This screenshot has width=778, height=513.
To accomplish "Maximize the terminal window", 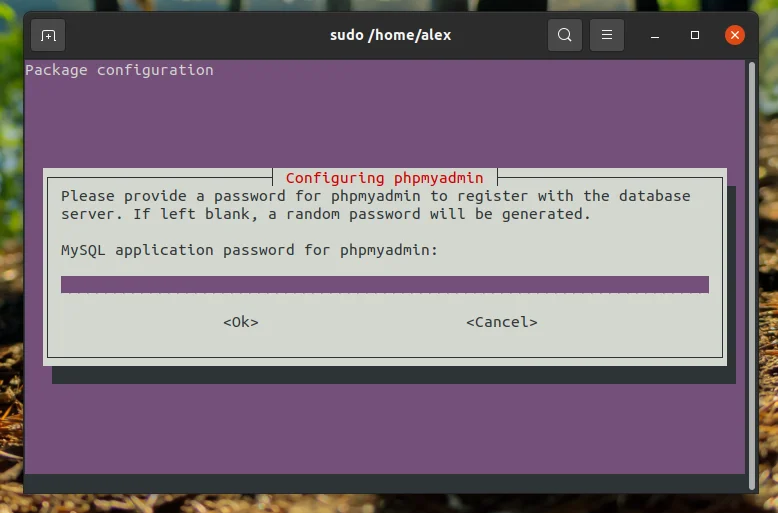I will [695, 35].
